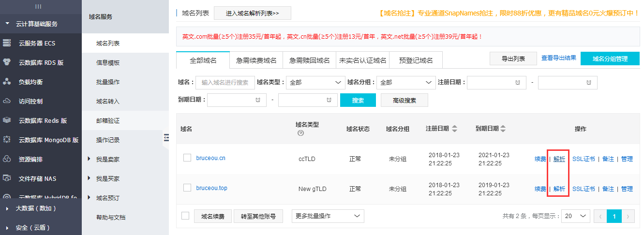Click SSL证书 for bruceou.cn
Screen dimensions: 644x235
pos(584,159)
